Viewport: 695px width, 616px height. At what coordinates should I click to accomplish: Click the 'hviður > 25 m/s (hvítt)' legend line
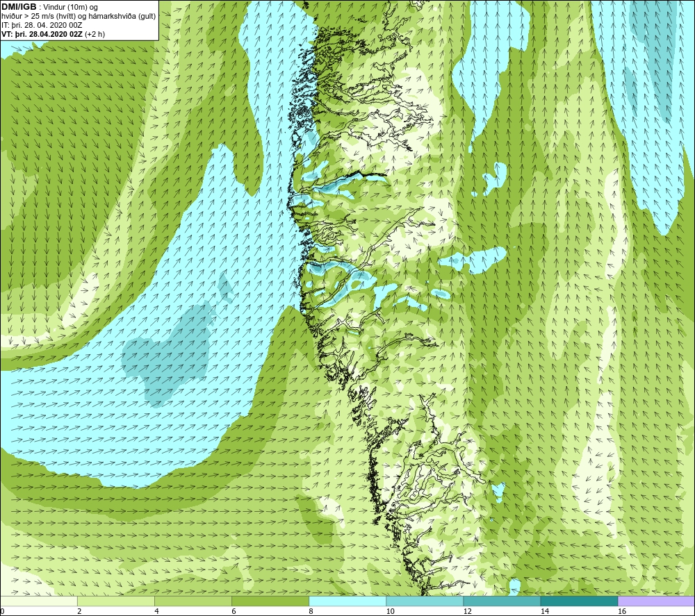coord(37,17)
